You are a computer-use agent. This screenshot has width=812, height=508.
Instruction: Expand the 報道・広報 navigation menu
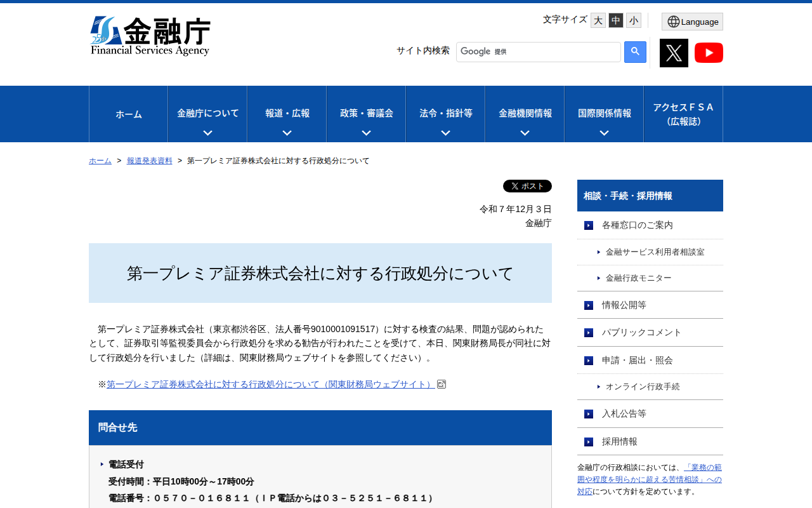click(x=286, y=114)
